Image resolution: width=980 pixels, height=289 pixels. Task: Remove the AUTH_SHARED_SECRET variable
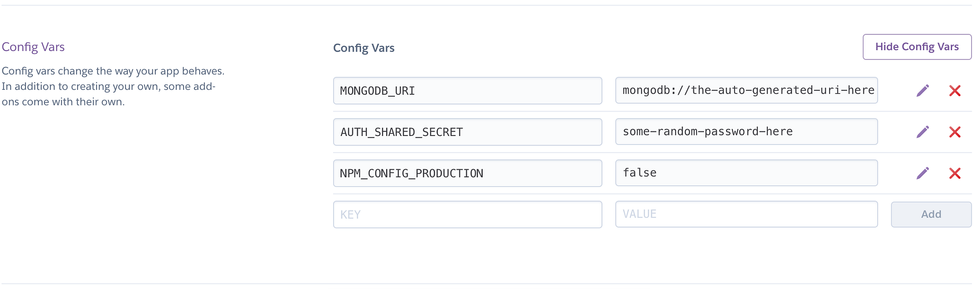point(955,132)
